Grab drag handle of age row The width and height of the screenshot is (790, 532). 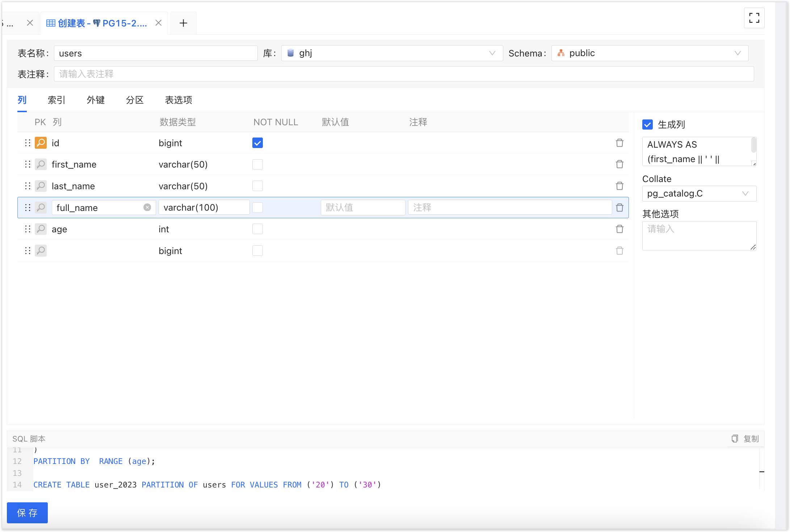pyautogui.click(x=28, y=229)
